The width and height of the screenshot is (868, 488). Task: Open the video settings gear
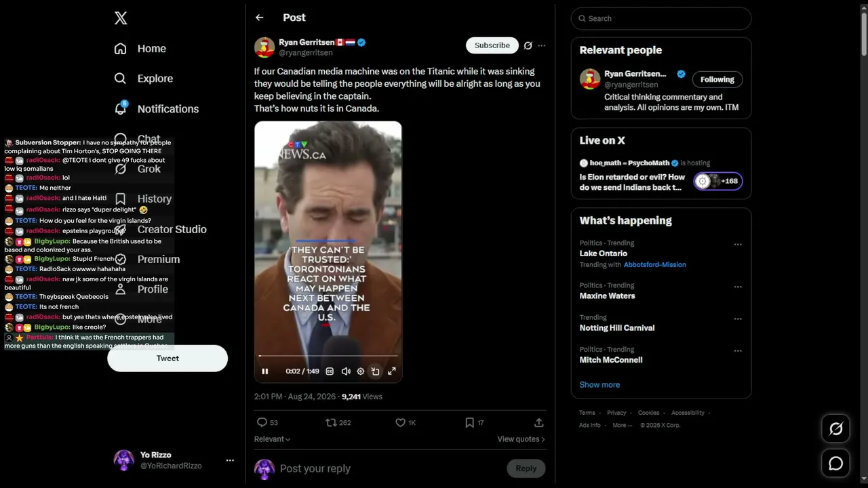coord(361,371)
